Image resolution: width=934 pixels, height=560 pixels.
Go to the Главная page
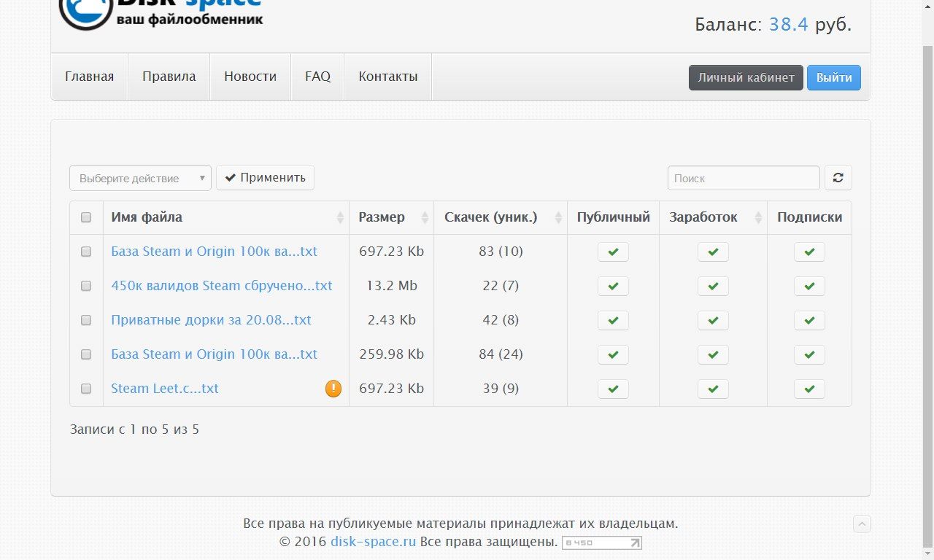pos(90,77)
